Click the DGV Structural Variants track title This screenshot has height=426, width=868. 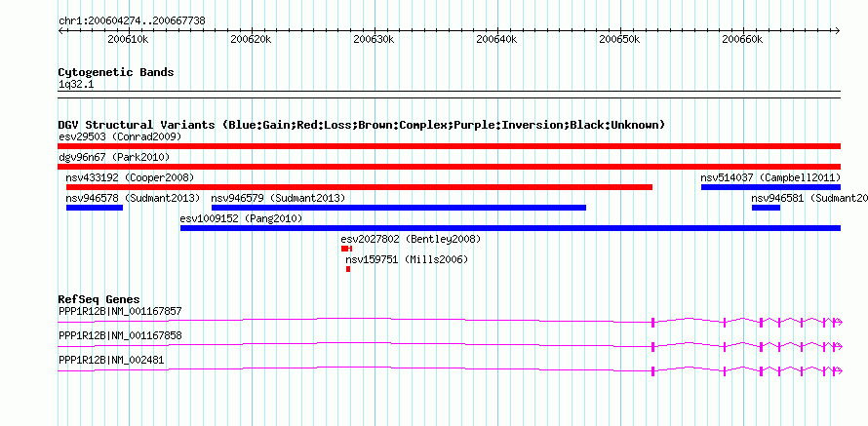pyautogui.click(x=362, y=125)
